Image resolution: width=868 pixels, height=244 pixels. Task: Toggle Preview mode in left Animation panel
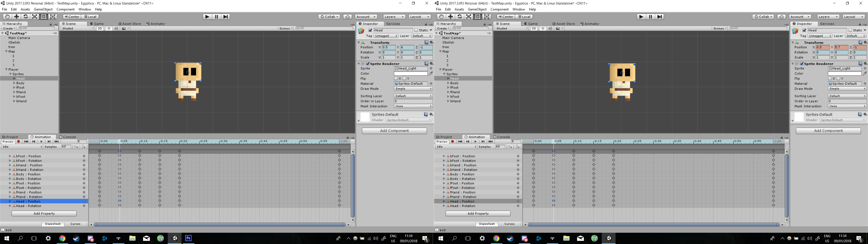pos(8,142)
